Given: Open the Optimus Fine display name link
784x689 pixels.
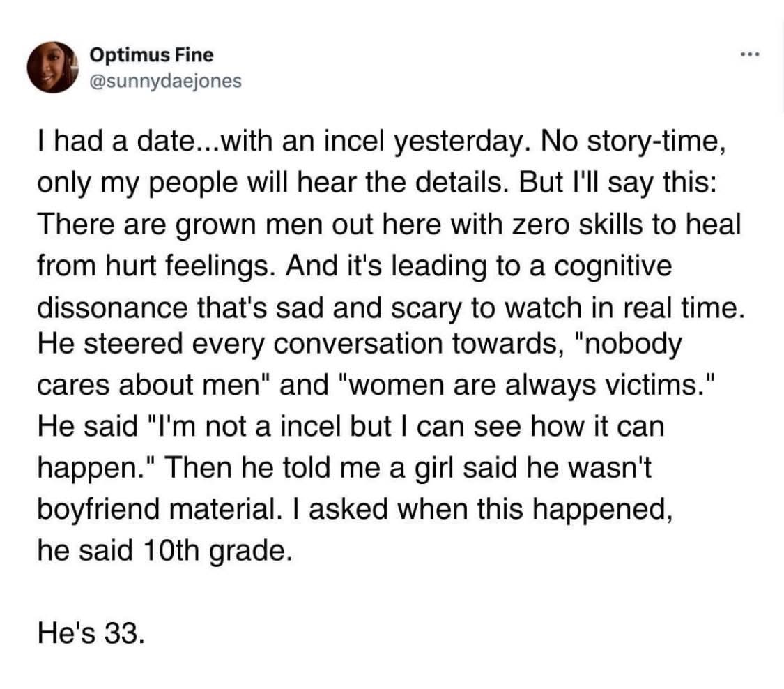Looking at the screenshot, I should (x=151, y=54).
